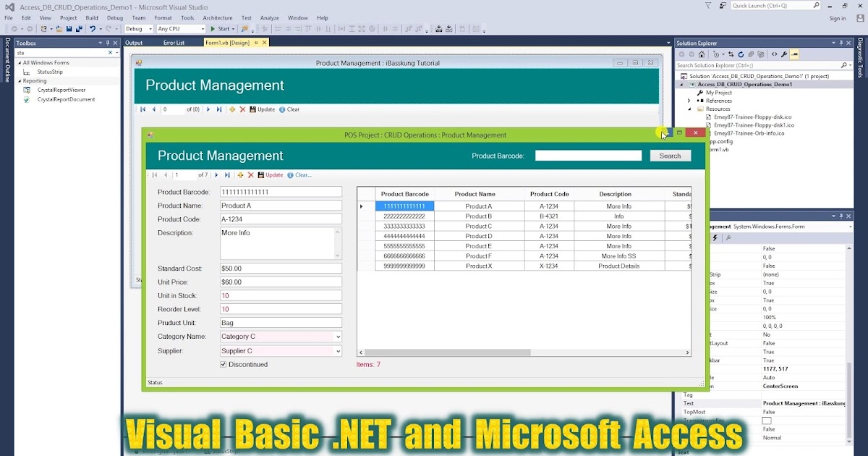The width and height of the screenshot is (868, 456).
Task: Click Move First navigation arrow
Action: click(x=155, y=175)
